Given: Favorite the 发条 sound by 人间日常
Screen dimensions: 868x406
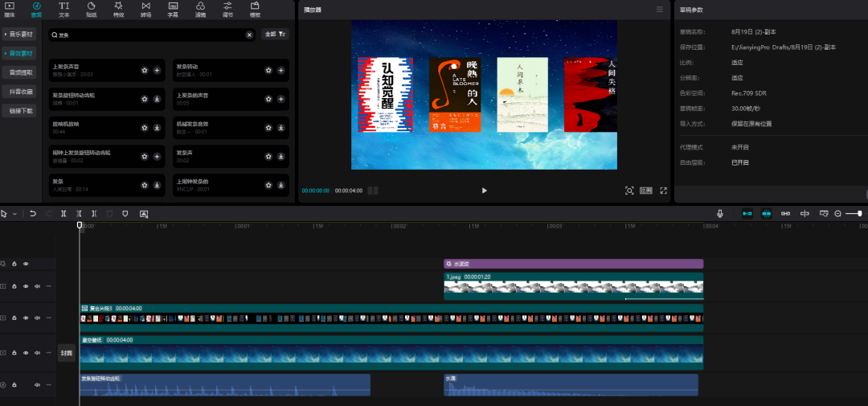Looking at the screenshot, I should [x=145, y=186].
